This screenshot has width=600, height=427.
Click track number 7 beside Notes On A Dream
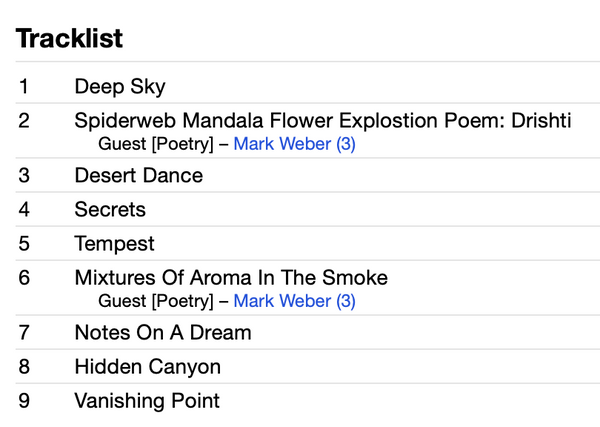[24, 333]
